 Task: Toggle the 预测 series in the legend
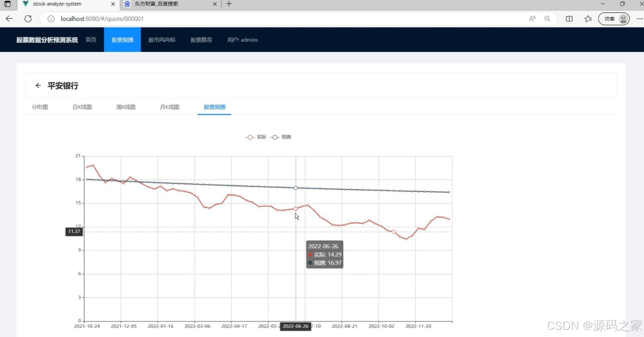(281, 137)
